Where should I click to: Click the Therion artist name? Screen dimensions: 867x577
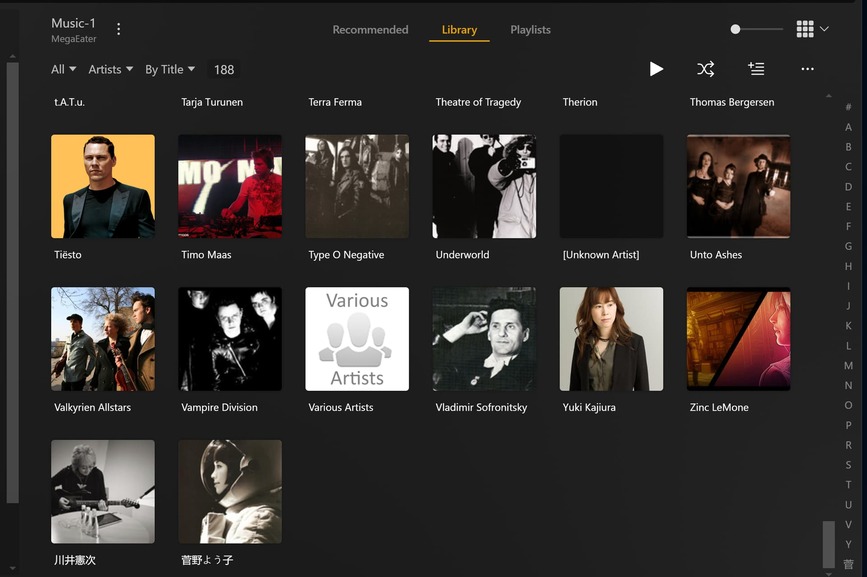point(580,102)
